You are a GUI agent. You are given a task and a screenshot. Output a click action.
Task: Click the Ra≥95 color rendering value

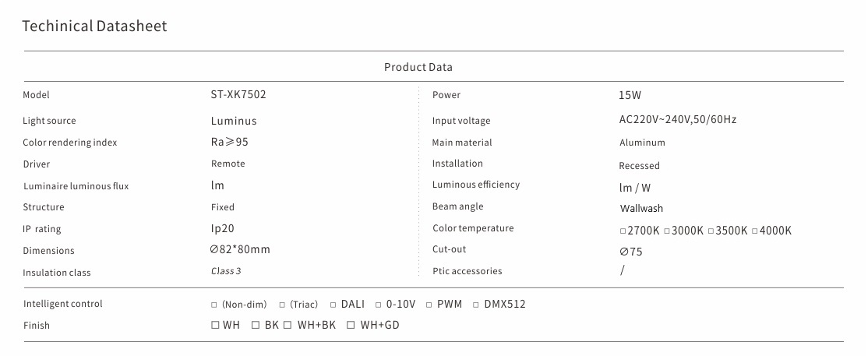tap(230, 143)
